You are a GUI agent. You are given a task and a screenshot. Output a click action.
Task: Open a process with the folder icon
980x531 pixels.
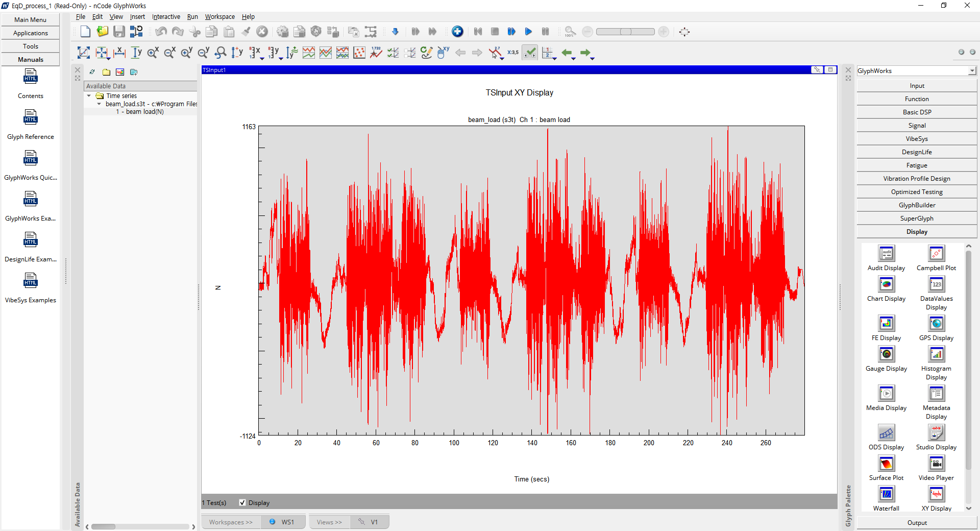pyautogui.click(x=103, y=32)
